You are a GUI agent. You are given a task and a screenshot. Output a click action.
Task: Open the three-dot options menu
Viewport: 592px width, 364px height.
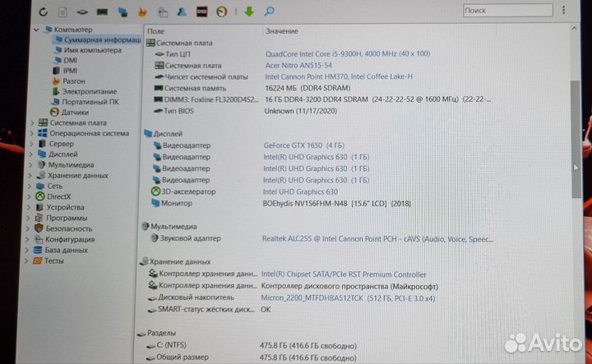[563, 10]
